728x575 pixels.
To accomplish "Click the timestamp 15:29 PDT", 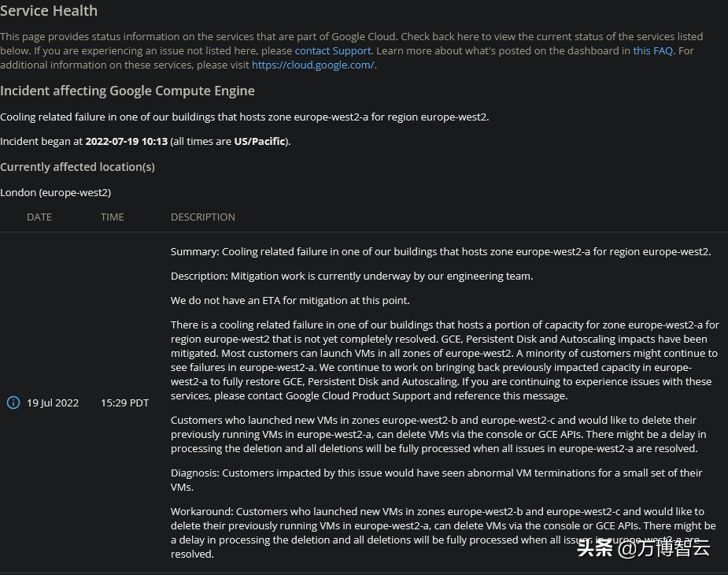I will [x=124, y=402].
